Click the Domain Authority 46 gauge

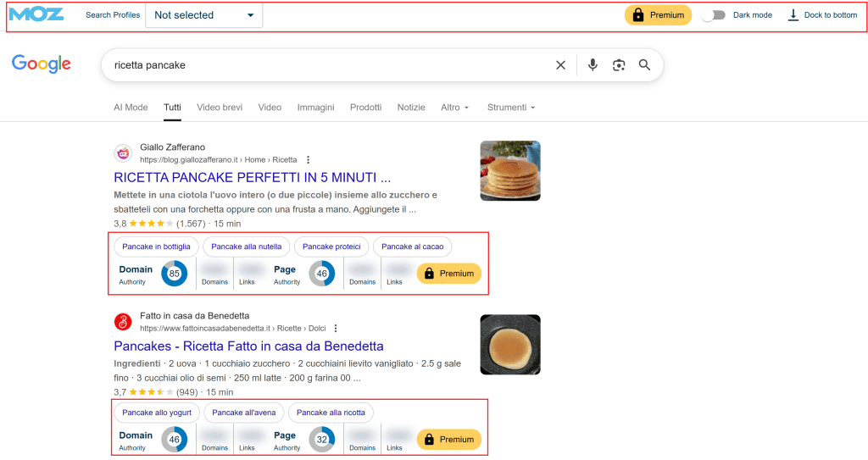[x=175, y=440]
